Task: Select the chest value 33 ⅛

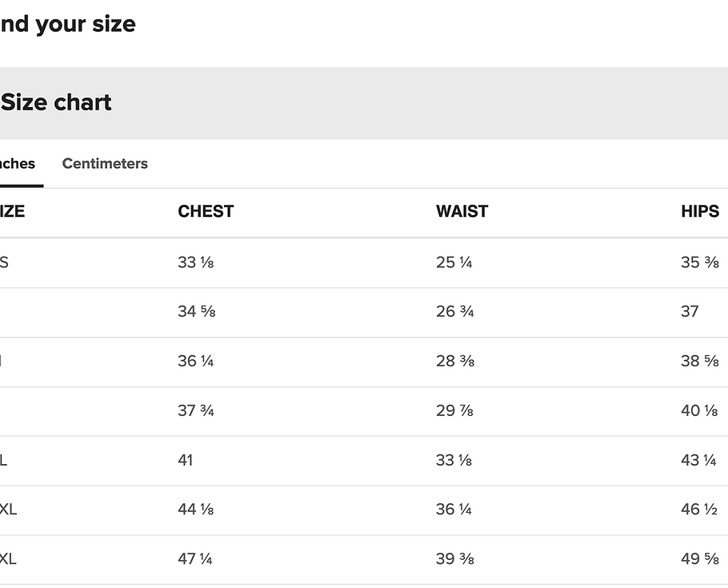Action: point(195,262)
